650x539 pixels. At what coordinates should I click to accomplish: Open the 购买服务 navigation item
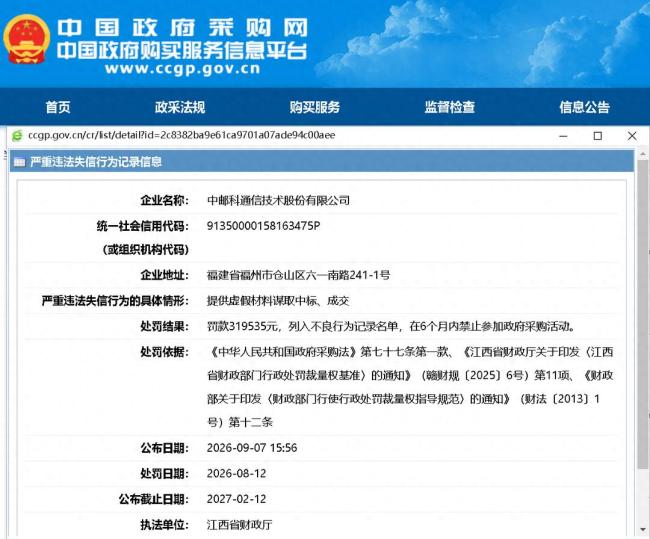[315, 107]
